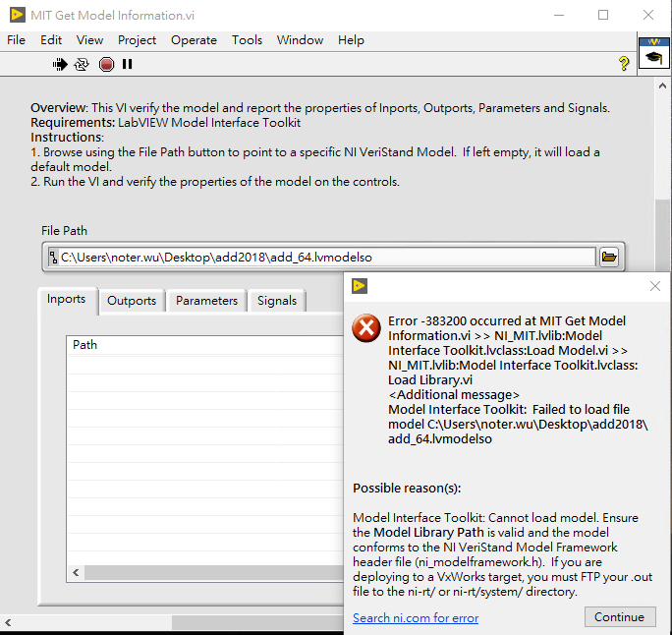Image resolution: width=672 pixels, height=635 pixels.
Task: Click the Run arrow toolbar icon
Action: [60, 64]
